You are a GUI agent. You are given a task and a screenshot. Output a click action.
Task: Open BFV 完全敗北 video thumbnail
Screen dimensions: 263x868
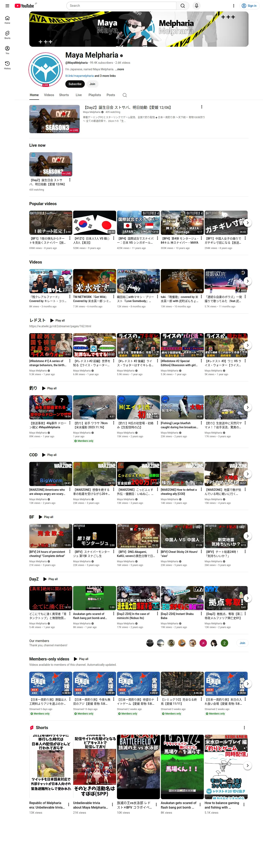tap(51, 536)
